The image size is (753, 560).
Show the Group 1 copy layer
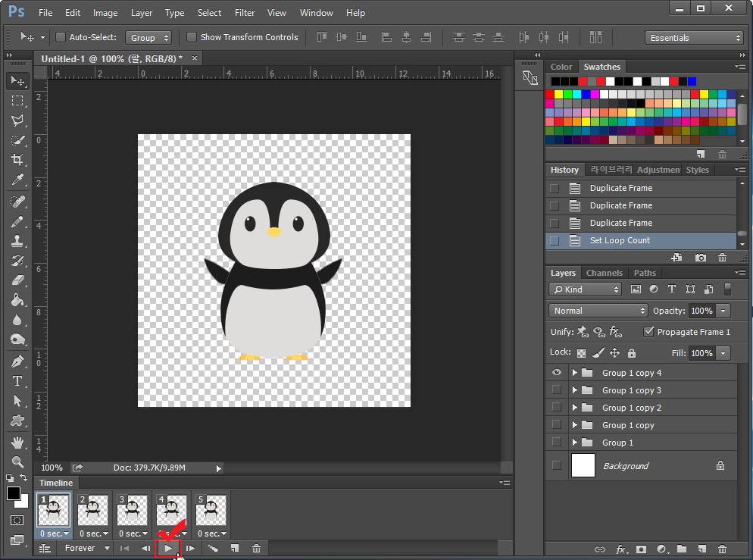click(557, 424)
